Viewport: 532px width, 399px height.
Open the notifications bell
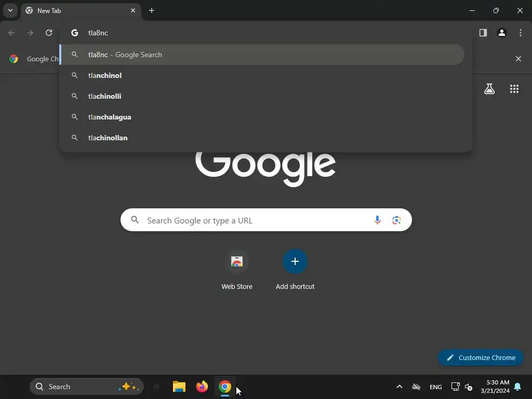518,387
